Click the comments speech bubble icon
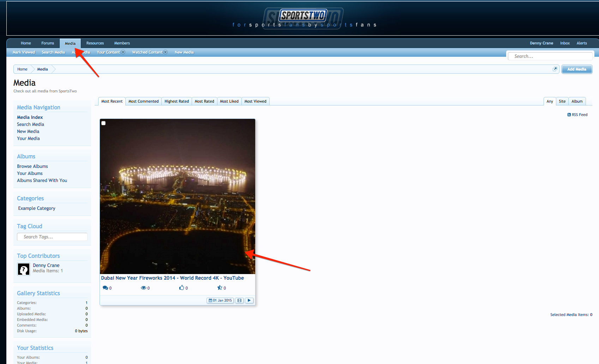The image size is (599, 364). tap(105, 288)
